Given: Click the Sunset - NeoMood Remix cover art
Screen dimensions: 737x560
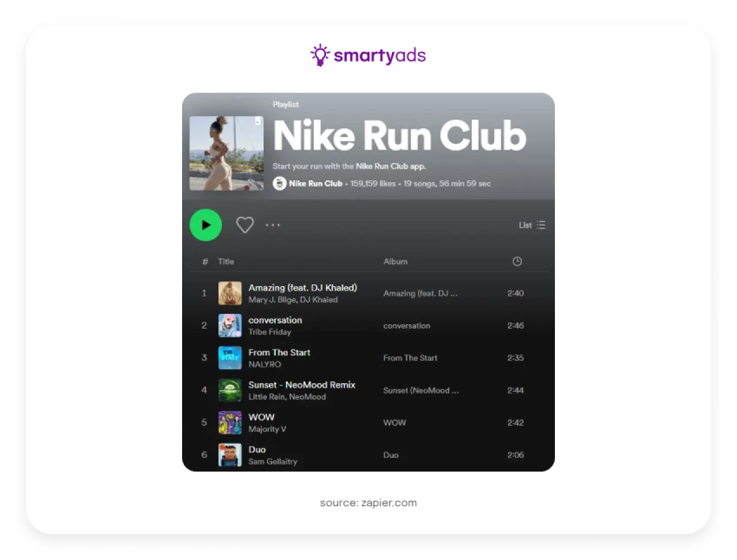Looking at the screenshot, I should 230,391.
